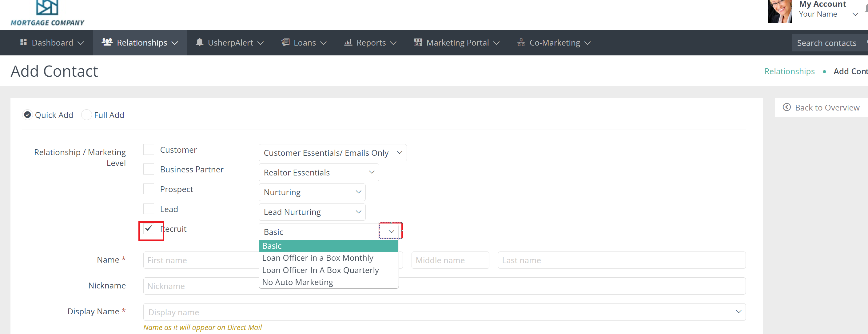The width and height of the screenshot is (868, 334).
Task: Open the Customer Essentials/ Emails Only dropdown
Action: pos(332,153)
